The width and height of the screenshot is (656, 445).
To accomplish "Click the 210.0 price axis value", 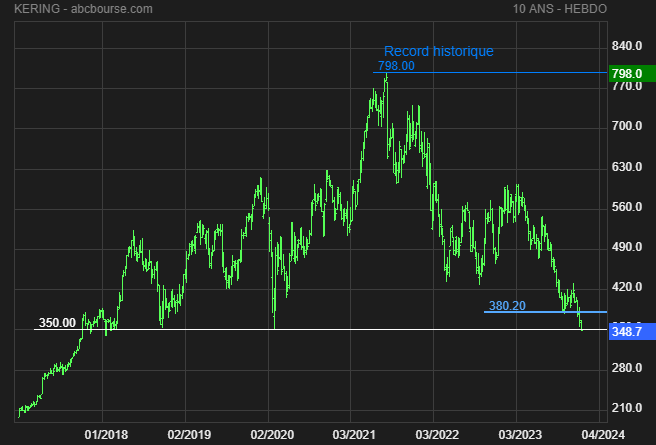I will (x=627, y=408).
